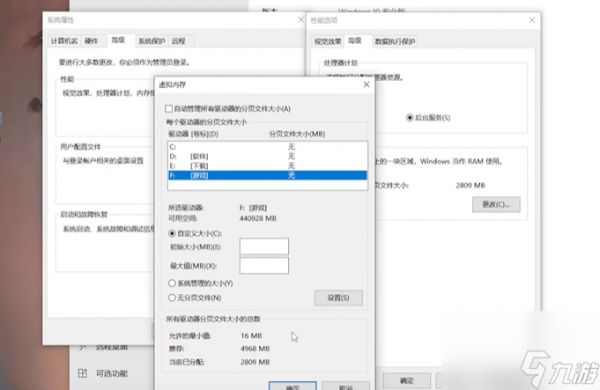
Task: Select 无分页文件(N) radio button
Action: 172,298
